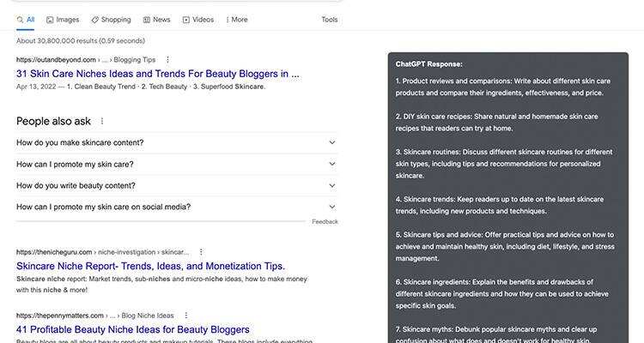Click the News tab newspaper icon
This screenshot has width=644, height=343.
tap(147, 20)
